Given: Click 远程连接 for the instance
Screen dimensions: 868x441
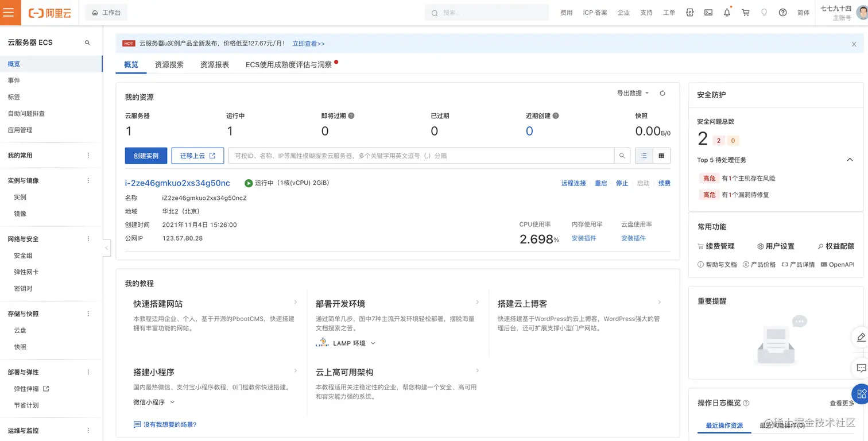Looking at the screenshot, I should (573, 183).
